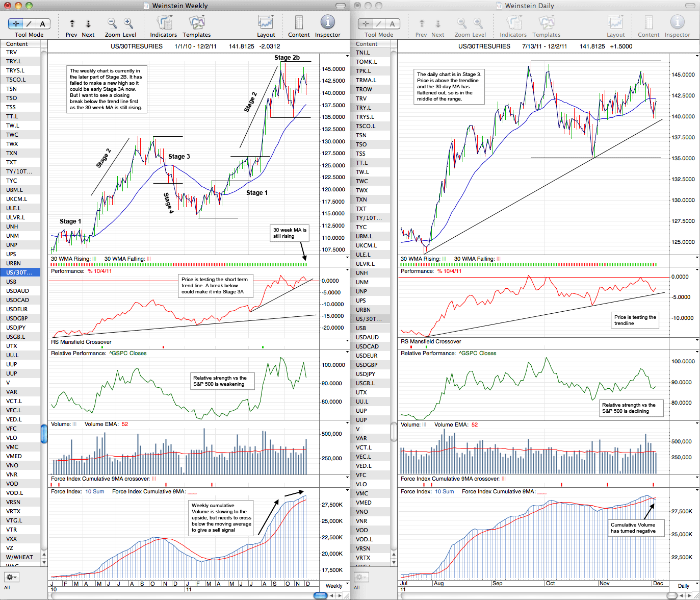Open Volume panel menu triangle in Weekly

point(347,423)
